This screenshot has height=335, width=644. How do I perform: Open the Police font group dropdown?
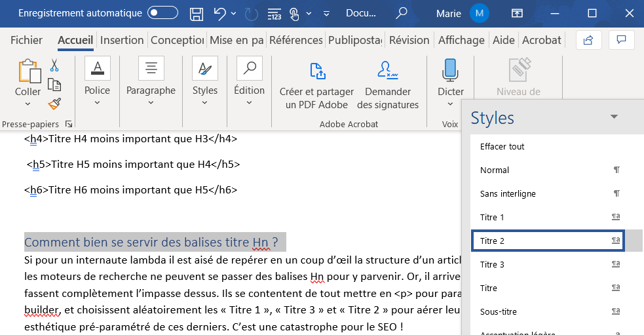(x=97, y=102)
